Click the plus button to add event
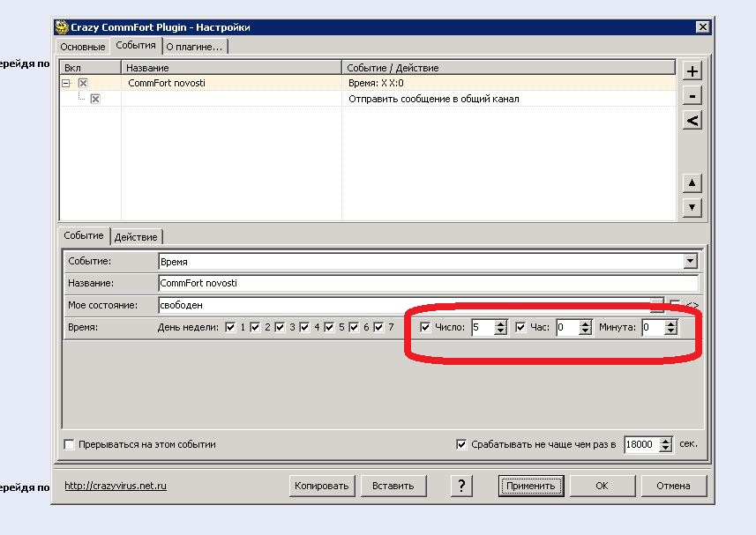Screen dimensions: 756x535 [x=692, y=71]
